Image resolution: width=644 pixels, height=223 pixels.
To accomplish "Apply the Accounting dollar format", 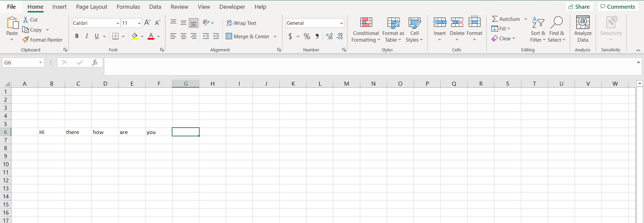I will (x=290, y=36).
